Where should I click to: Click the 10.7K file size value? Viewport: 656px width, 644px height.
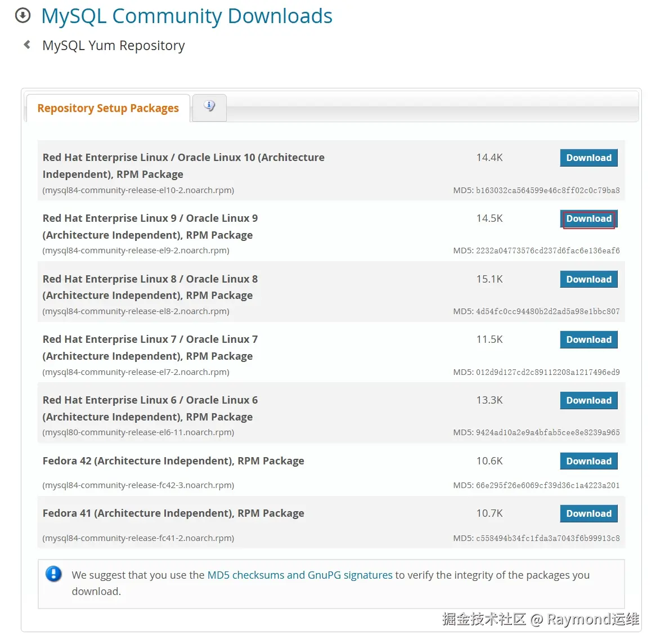[489, 513]
